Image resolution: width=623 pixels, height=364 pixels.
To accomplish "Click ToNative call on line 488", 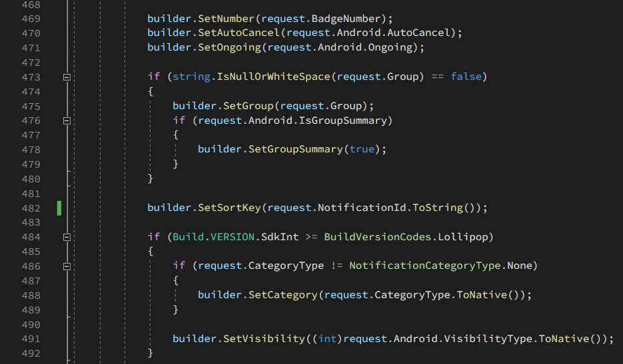I will pyautogui.click(x=482, y=295).
